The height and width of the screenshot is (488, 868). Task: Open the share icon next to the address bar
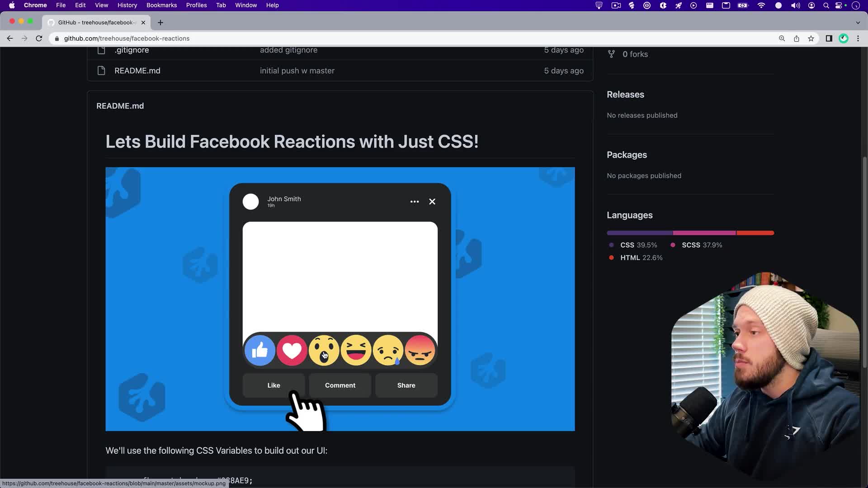pyautogui.click(x=797, y=38)
